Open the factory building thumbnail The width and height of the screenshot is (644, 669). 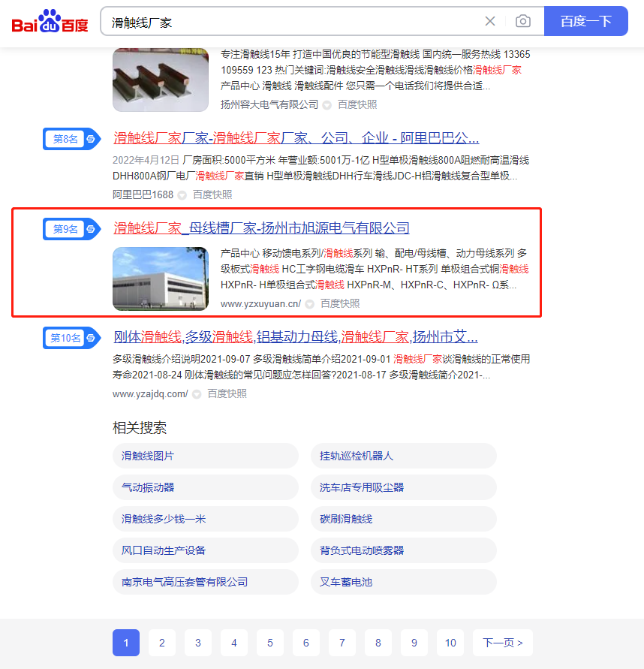click(161, 279)
